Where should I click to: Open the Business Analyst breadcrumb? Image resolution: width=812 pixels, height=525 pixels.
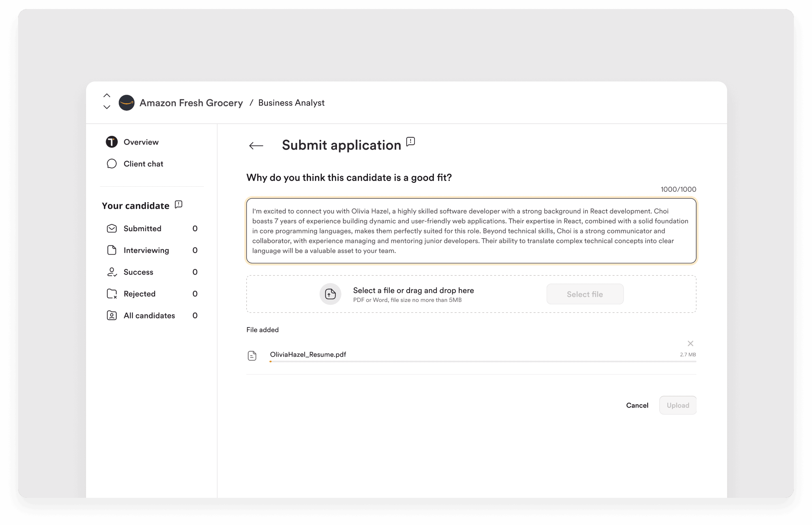coord(291,103)
